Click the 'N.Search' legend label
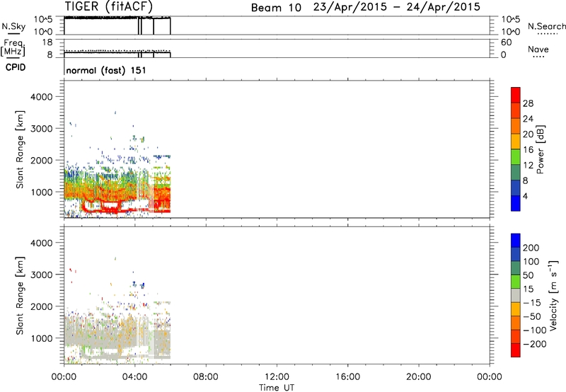 pyautogui.click(x=546, y=26)
